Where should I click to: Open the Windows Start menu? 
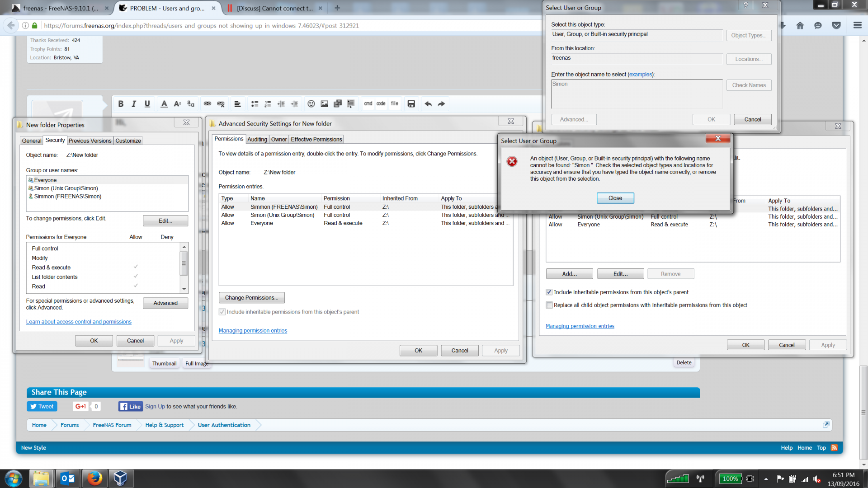pos(13,479)
